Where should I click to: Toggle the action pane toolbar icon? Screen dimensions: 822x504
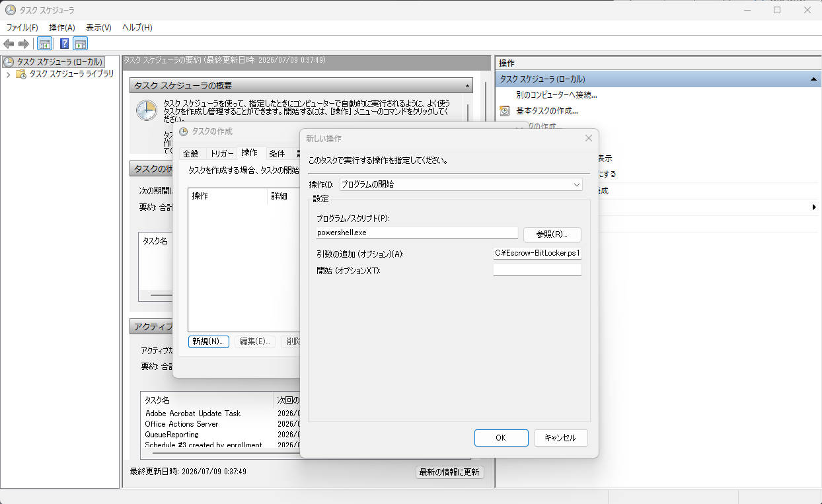(81, 44)
